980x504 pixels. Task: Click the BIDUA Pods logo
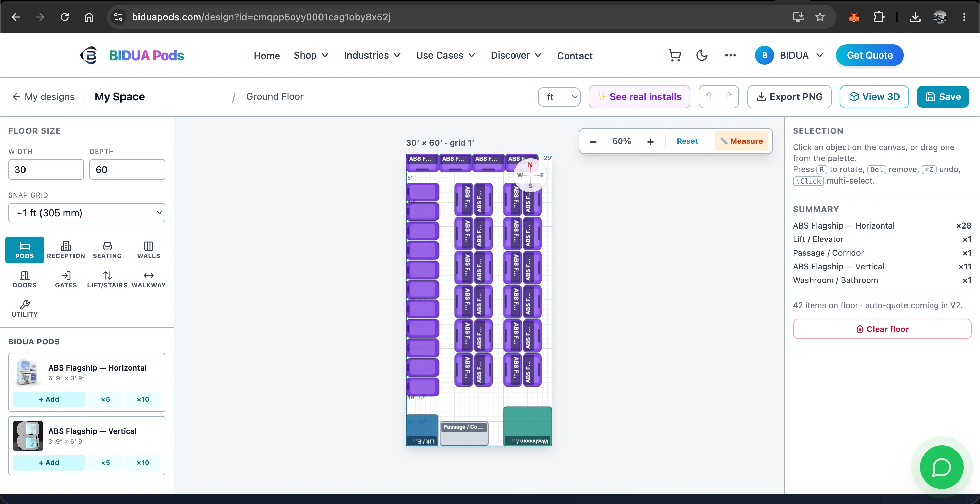pyautogui.click(x=132, y=56)
